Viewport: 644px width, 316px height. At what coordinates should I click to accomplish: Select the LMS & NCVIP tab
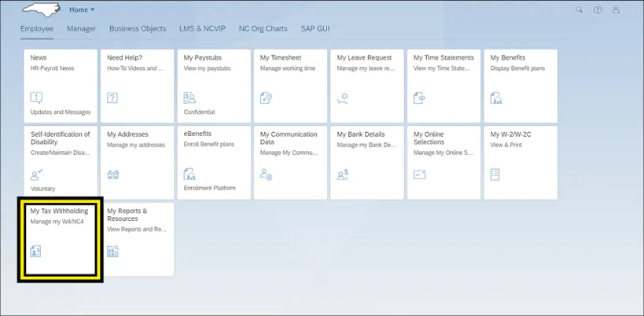pyautogui.click(x=202, y=28)
